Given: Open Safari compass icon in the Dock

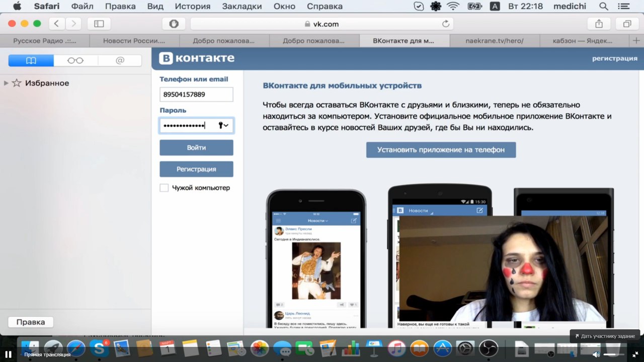Looking at the screenshot, I should (76, 348).
